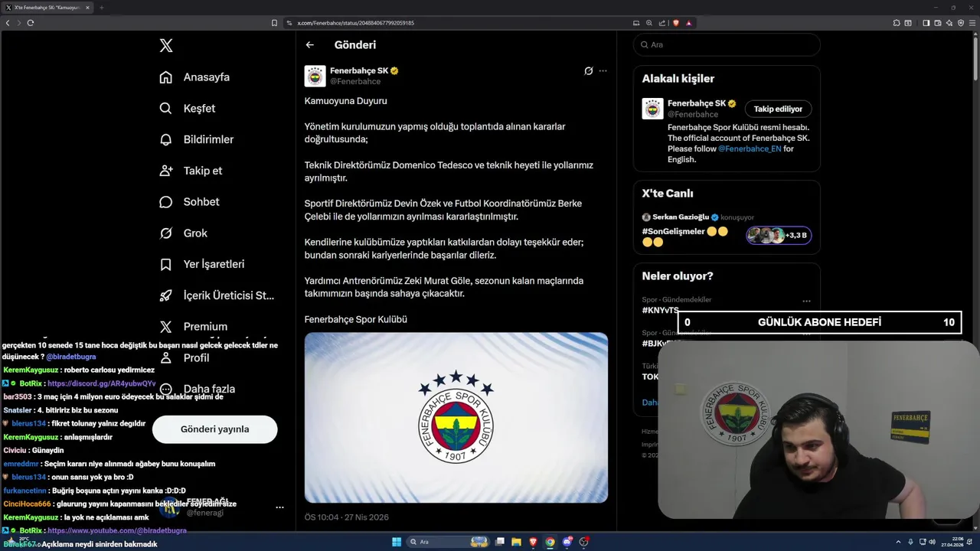The height and width of the screenshot is (551, 980).
Task: Open Premium X icon in sidebar
Action: click(x=165, y=327)
